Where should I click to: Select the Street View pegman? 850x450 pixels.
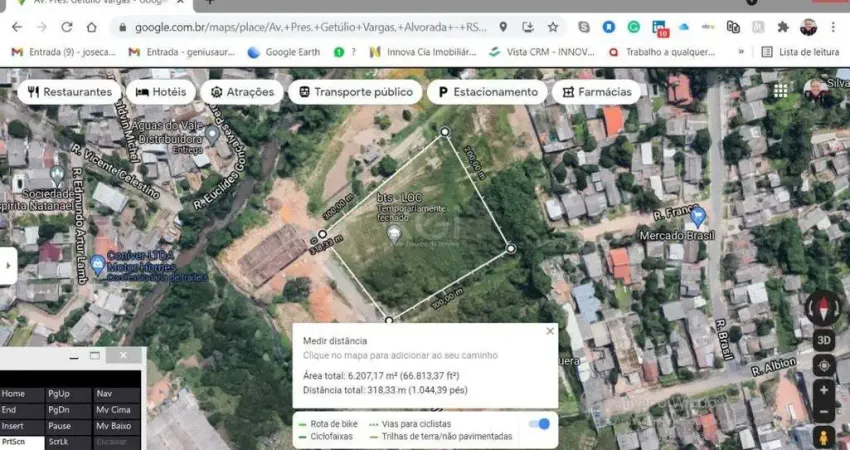824,437
